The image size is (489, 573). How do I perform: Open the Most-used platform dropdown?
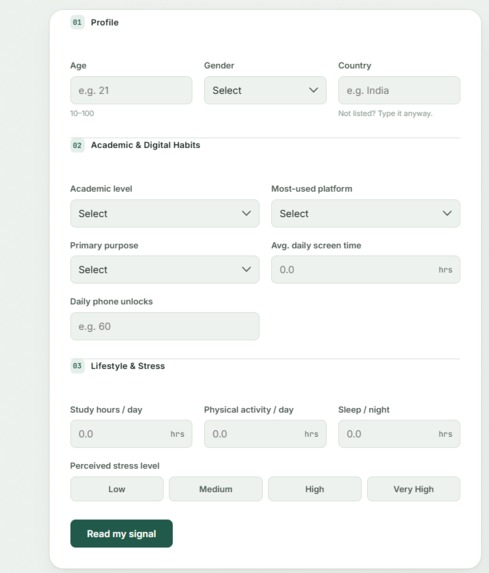point(365,213)
